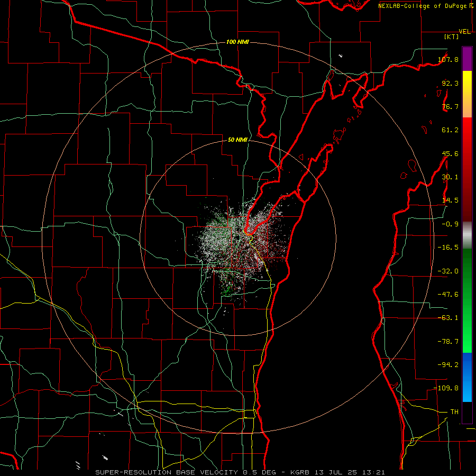
Task: Click the 76.7 velocity scale value
Action: pos(450,106)
